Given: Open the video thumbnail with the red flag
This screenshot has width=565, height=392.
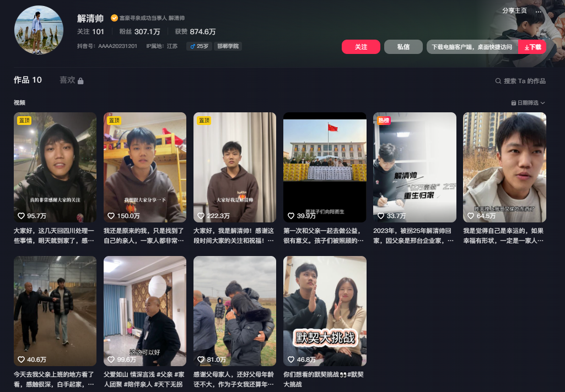Looking at the screenshot, I should [x=325, y=167].
